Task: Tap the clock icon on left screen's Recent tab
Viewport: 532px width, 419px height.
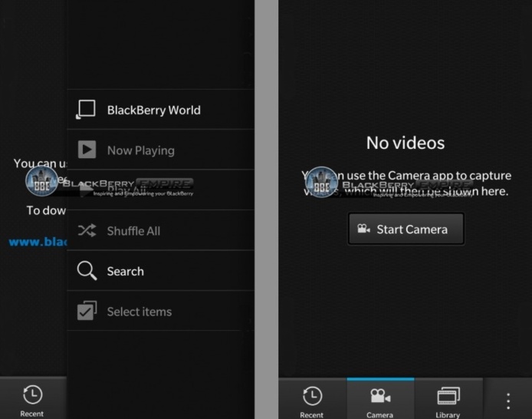Action: pyautogui.click(x=32, y=395)
